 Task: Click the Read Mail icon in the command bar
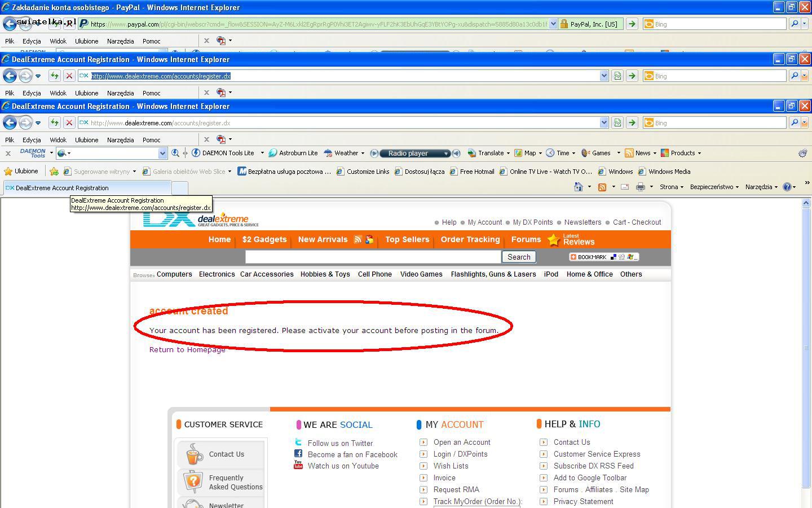(625, 187)
